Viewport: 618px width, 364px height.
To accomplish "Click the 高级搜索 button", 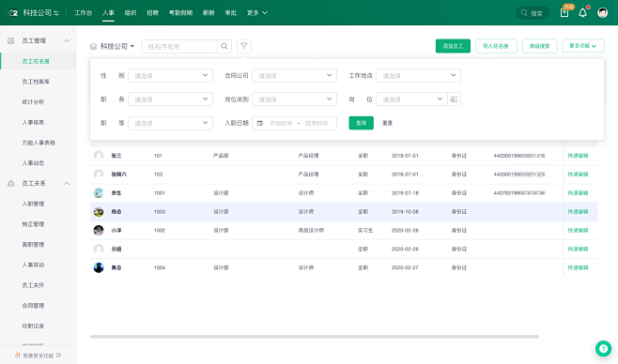I will [539, 46].
